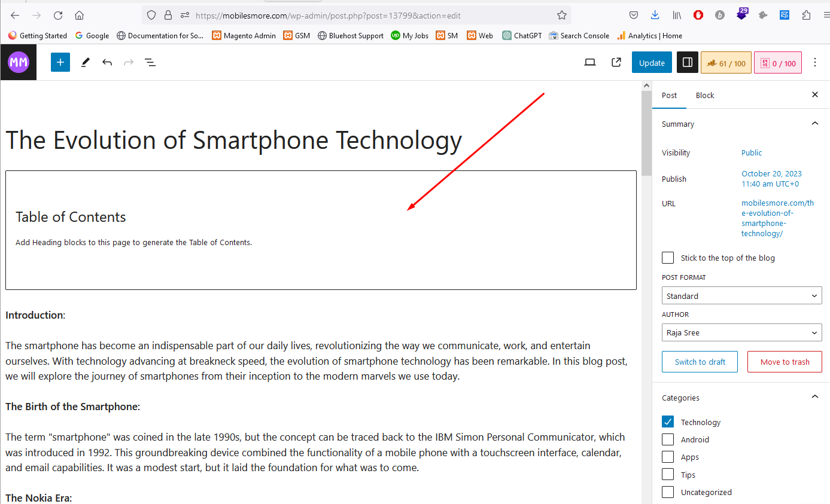Open the content score 0 / 100 badge
830x504 pixels.
click(x=778, y=63)
